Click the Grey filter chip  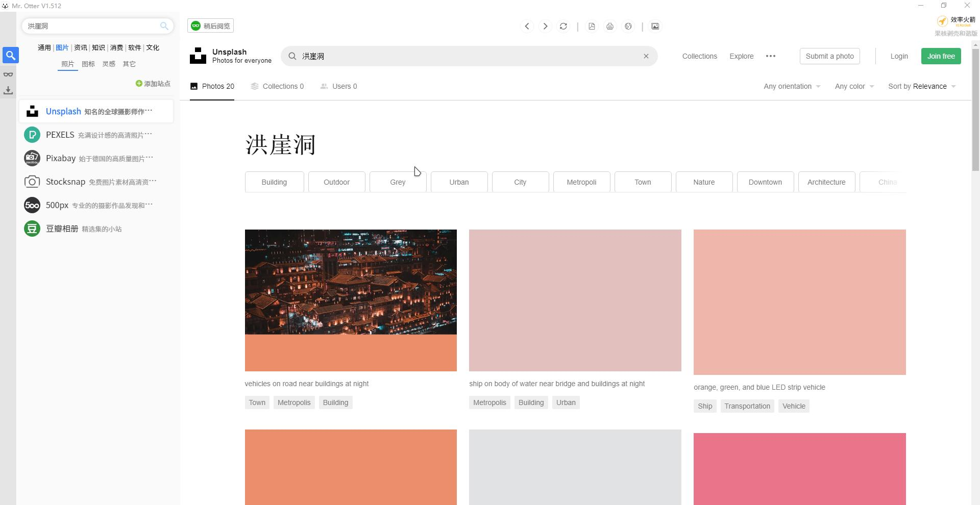[398, 182]
